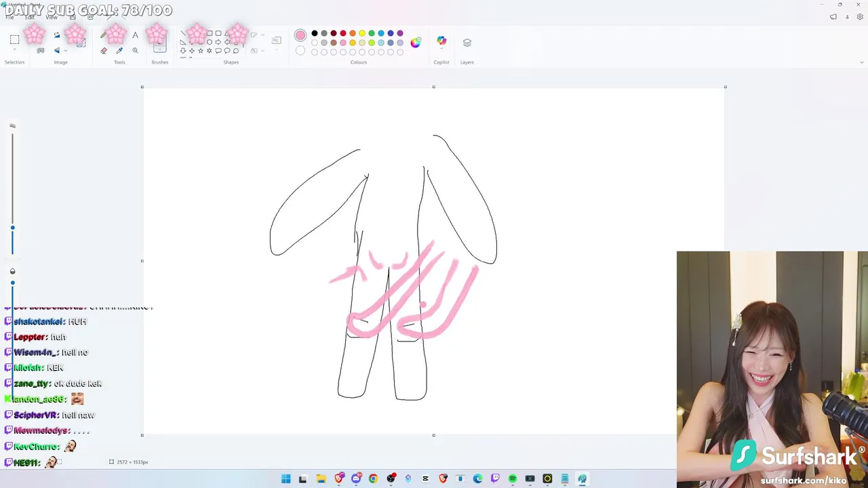868x488 pixels.
Task: Select the pink Colour 1 swatch
Action: click(300, 35)
